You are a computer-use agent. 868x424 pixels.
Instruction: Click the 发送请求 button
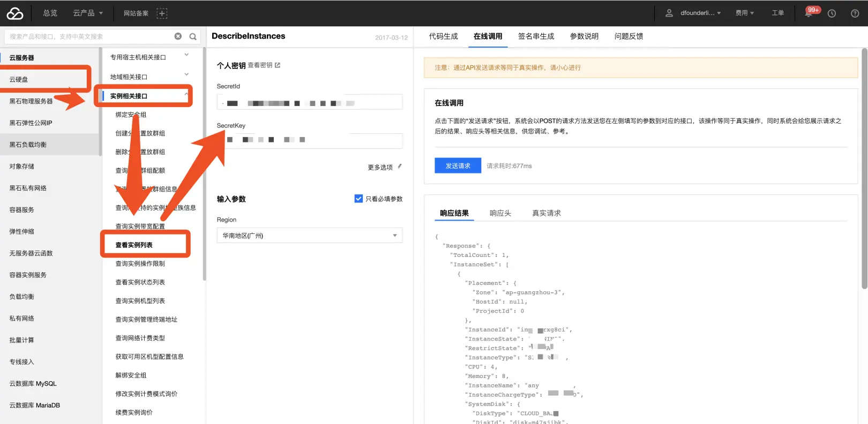(458, 166)
